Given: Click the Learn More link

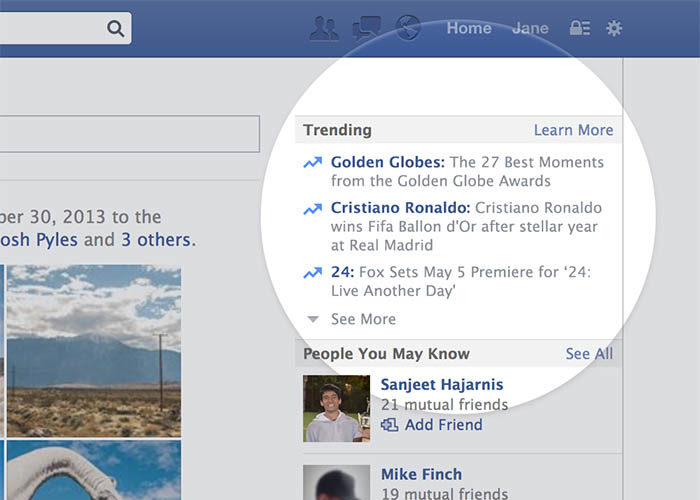Looking at the screenshot, I should pyautogui.click(x=573, y=130).
